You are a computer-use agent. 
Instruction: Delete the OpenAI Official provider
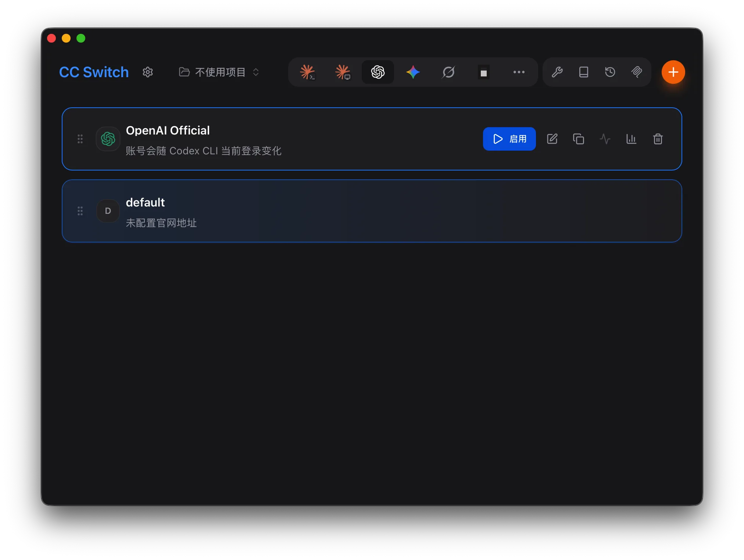pyautogui.click(x=658, y=139)
